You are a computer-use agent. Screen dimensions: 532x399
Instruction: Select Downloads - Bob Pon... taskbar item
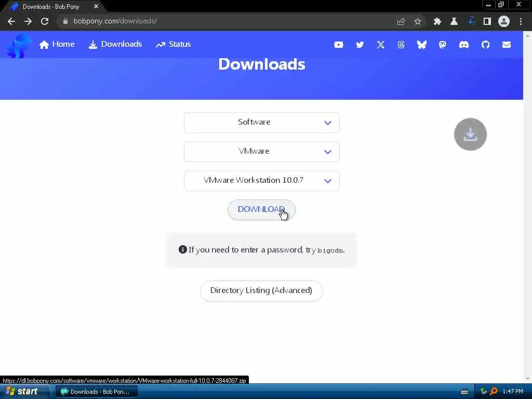click(97, 392)
